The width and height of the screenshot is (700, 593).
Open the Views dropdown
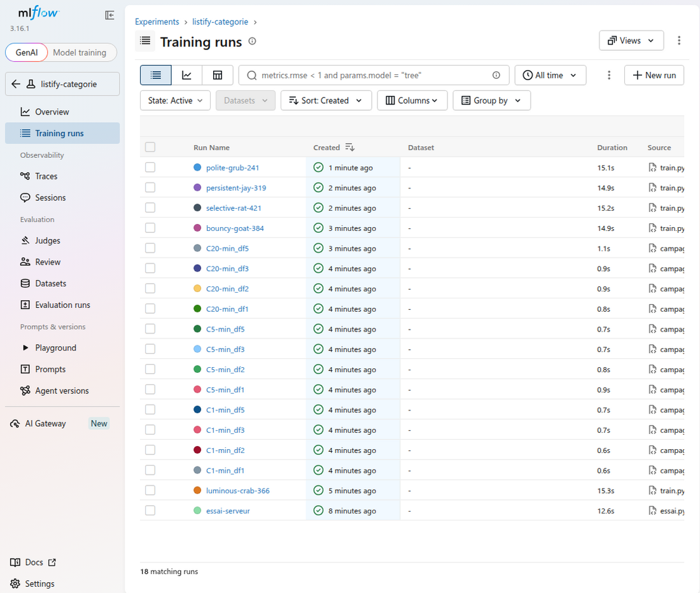(x=631, y=41)
